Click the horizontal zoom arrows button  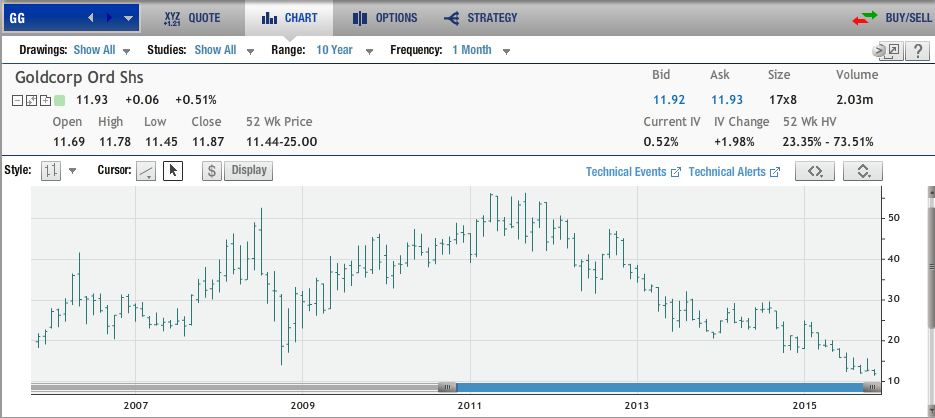point(815,171)
